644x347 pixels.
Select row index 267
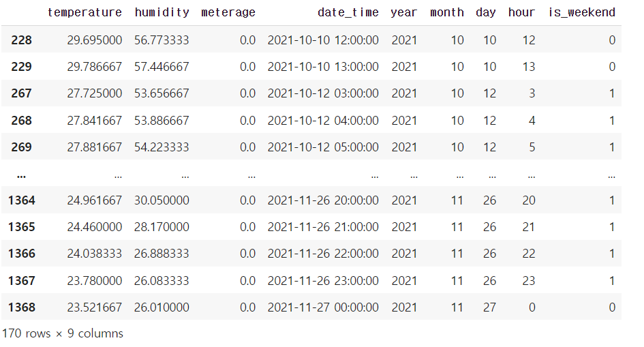[x=21, y=93]
